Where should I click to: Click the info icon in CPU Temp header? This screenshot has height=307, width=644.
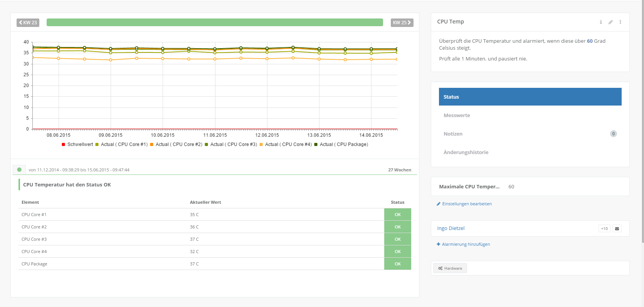click(600, 22)
